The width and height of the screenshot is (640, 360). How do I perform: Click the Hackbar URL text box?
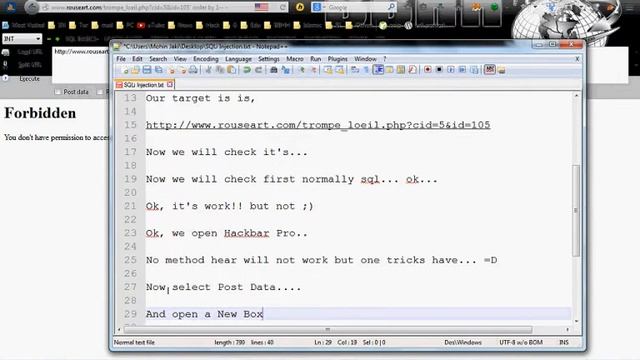tap(81, 65)
